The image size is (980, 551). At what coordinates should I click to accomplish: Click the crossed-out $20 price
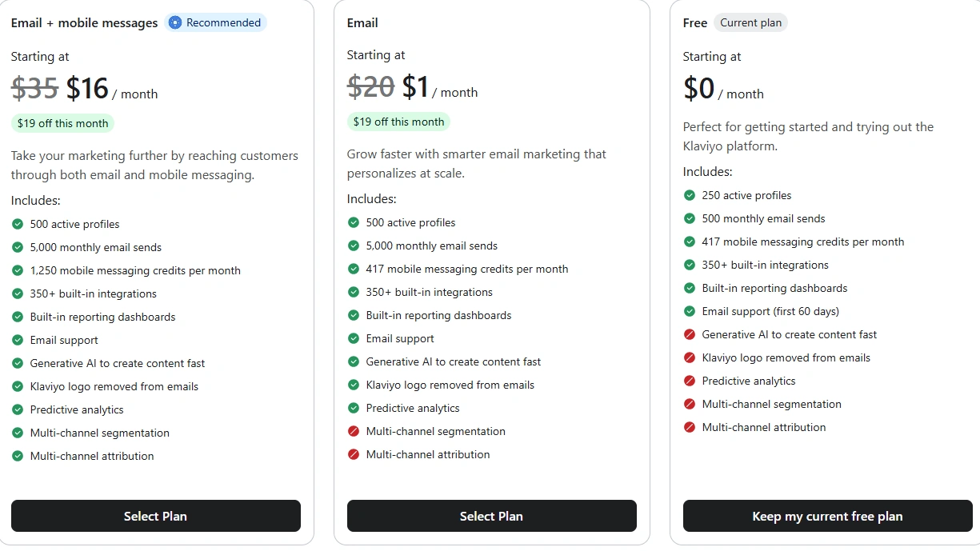click(371, 86)
